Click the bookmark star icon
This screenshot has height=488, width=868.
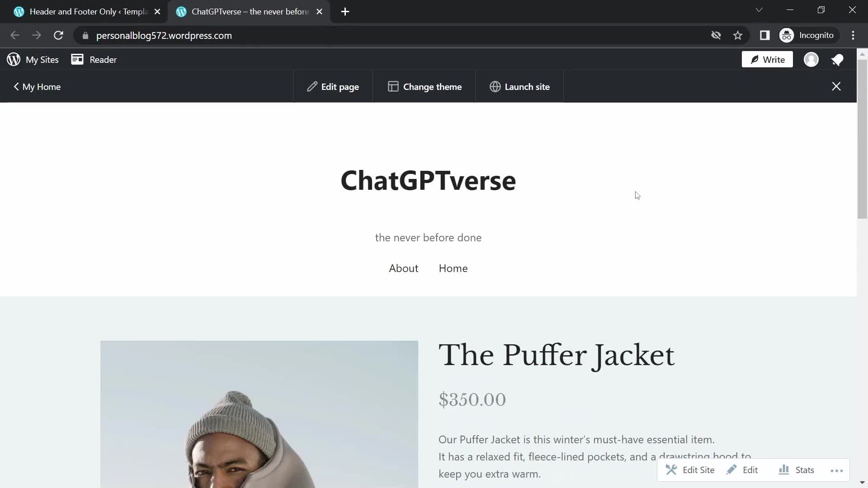(x=738, y=35)
